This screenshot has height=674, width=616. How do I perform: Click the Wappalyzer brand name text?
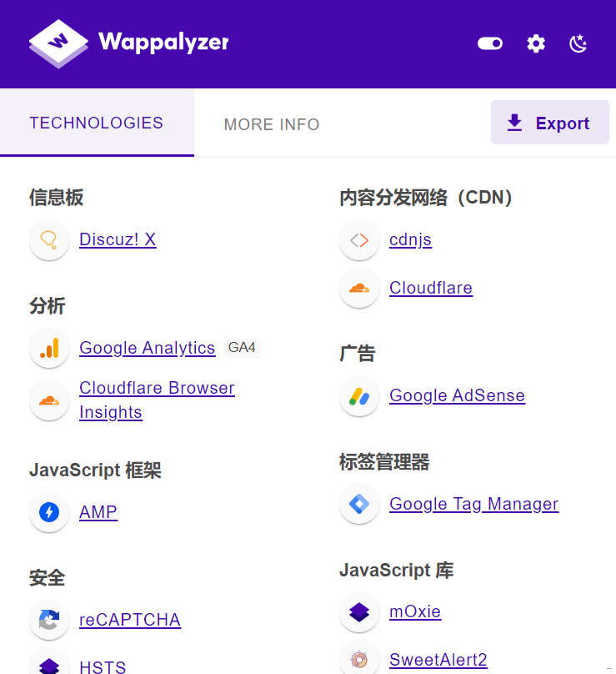(163, 42)
